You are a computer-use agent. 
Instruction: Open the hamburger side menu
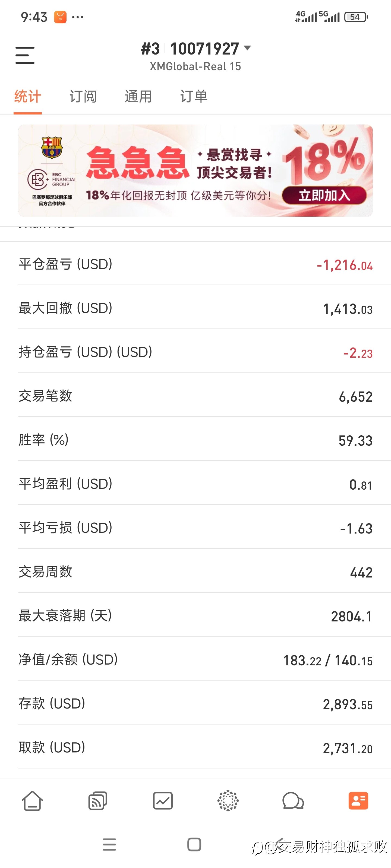(x=25, y=55)
